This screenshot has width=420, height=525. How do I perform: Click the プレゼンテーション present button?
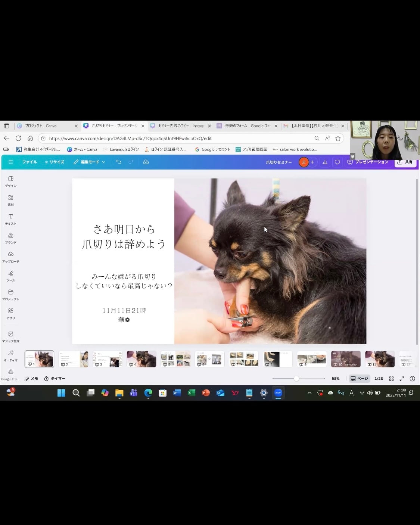pyautogui.click(x=368, y=162)
